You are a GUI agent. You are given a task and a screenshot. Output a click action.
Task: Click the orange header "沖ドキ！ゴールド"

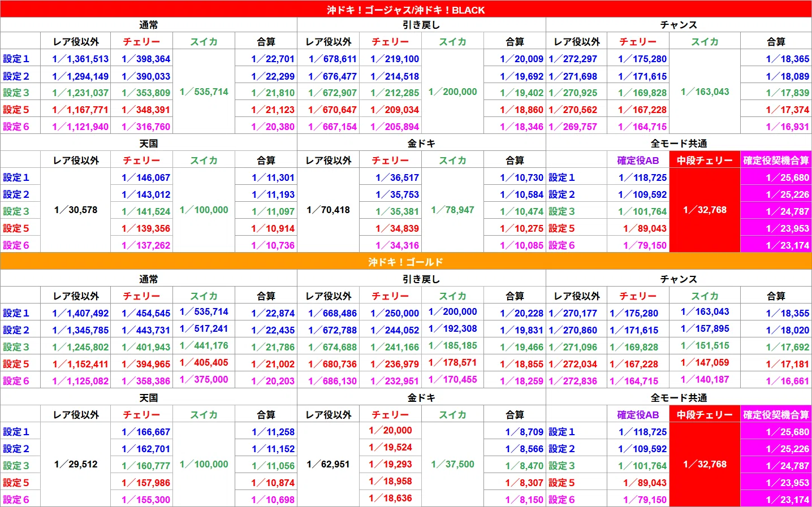406,261
